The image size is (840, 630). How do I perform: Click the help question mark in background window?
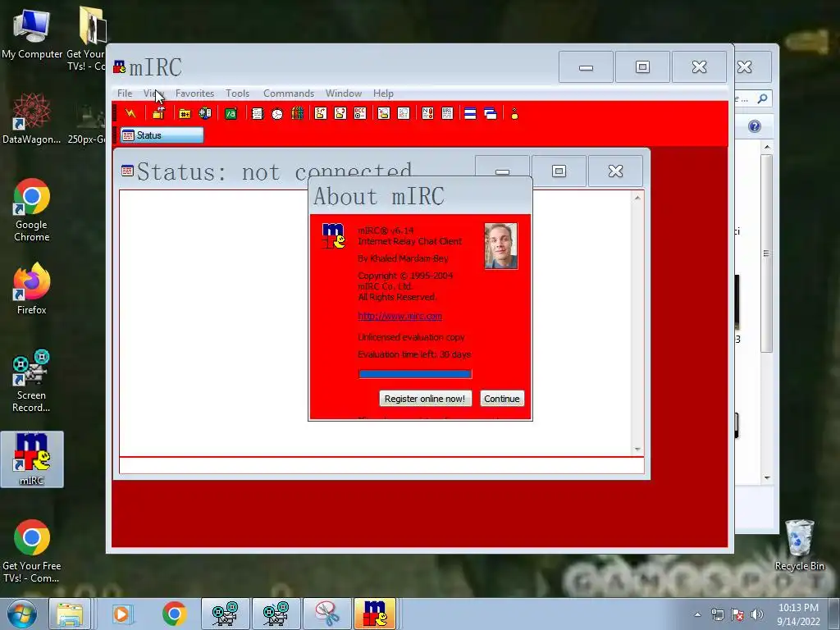(755, 126)
